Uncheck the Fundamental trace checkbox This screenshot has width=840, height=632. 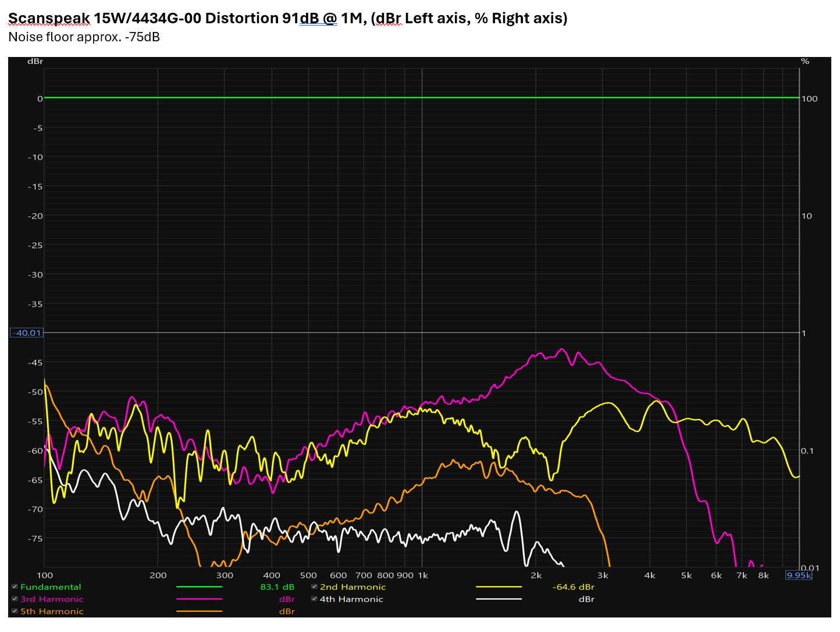15,587
